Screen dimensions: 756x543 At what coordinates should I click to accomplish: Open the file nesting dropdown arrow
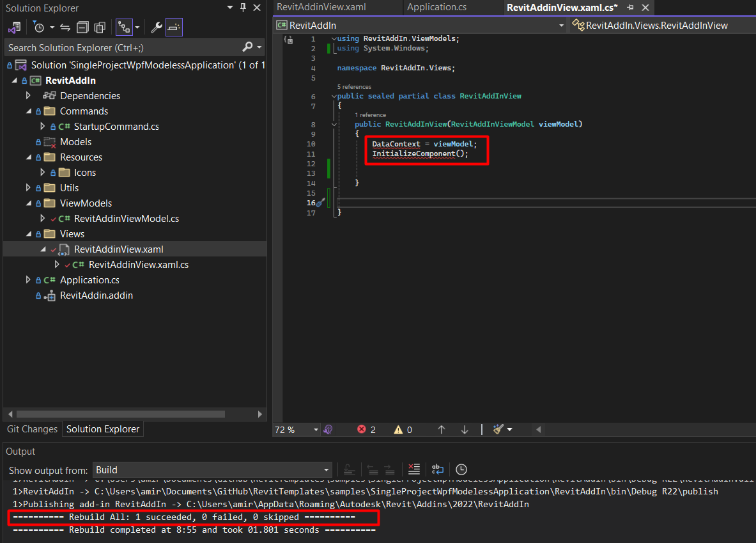(137, 28)
